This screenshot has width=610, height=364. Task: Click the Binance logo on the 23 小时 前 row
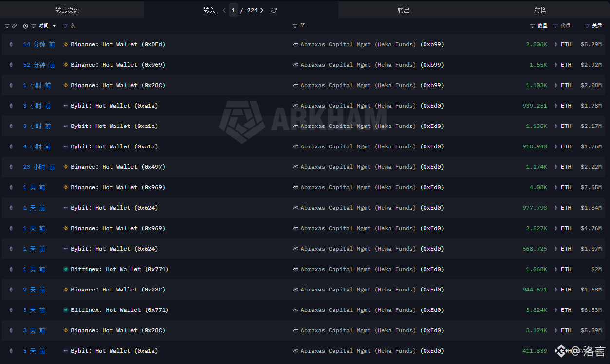coord(66,167)
